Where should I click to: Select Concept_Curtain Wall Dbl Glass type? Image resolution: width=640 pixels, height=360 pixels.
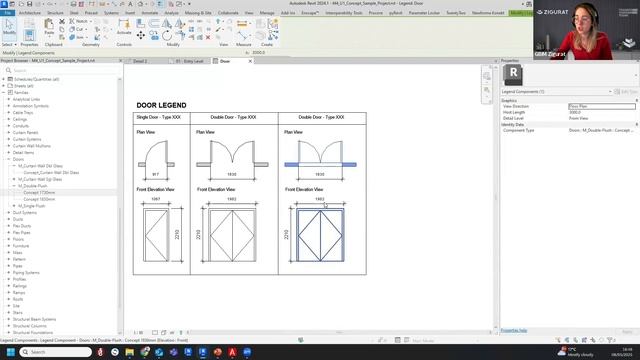(x=51, y=173)
